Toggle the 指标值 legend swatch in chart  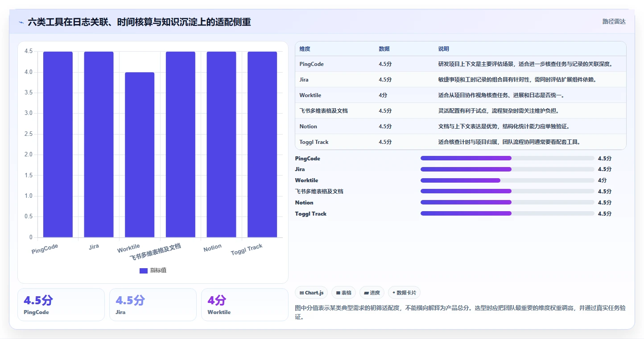[x=144, y=270]
